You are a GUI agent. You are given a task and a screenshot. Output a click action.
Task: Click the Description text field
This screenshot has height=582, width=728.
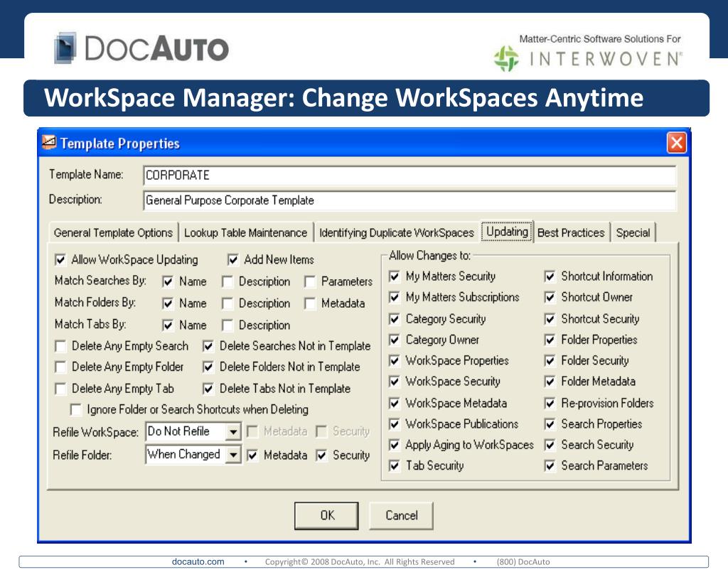point(409,200)
